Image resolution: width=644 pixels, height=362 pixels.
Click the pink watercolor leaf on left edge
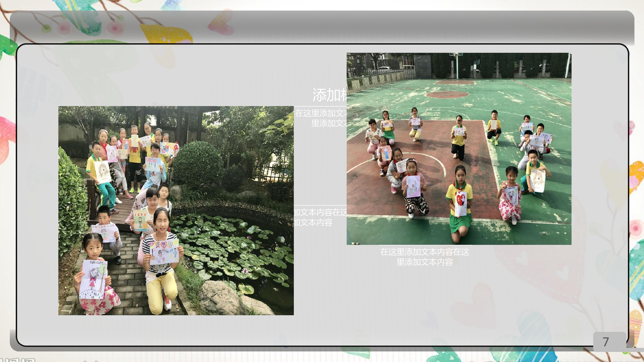[x=7, y=140]
